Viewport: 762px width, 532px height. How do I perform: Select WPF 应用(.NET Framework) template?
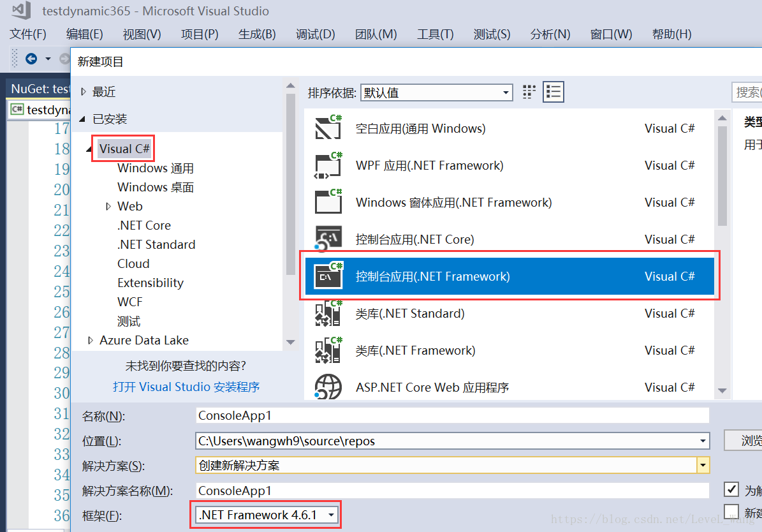point(509,165)
